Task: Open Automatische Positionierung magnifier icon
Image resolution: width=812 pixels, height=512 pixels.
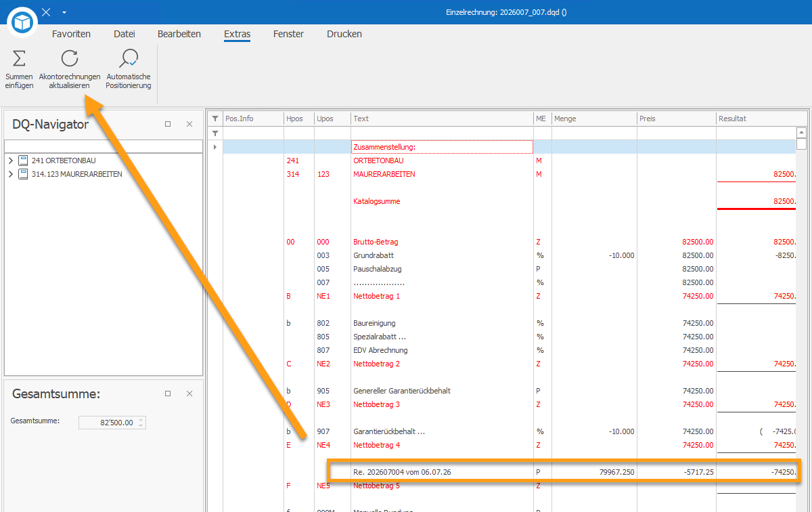Action: 128,59
